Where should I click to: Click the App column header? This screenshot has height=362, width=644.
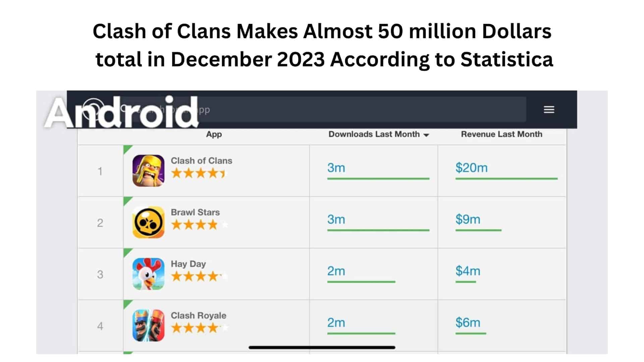click(x=214, y=134)
